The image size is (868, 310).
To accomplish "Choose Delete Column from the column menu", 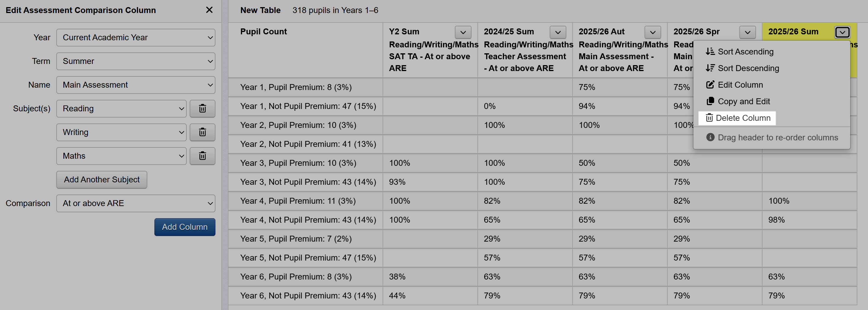I will click(x=737, y=118).
